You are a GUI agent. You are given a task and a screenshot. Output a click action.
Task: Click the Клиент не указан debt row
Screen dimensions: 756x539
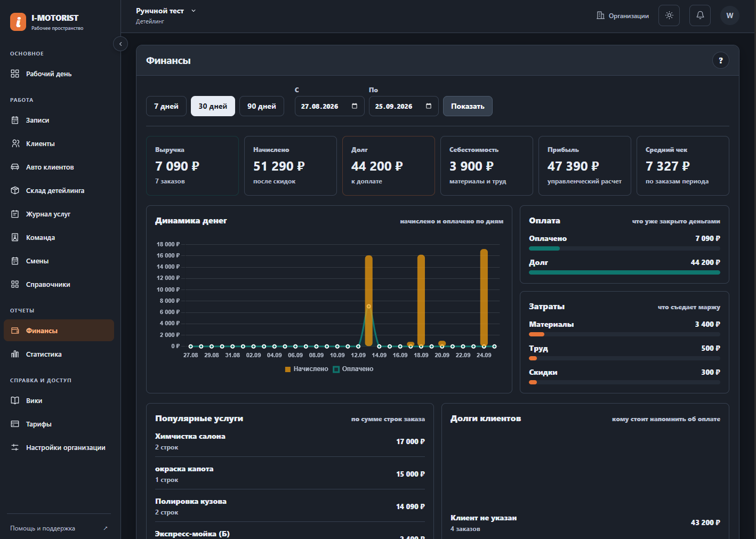click(585, 522)
